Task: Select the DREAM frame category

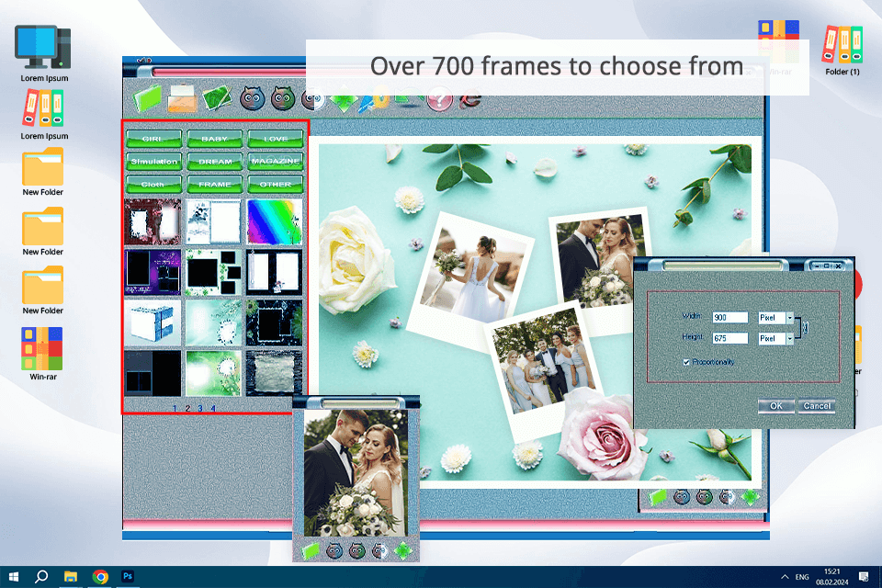Action: tap(214, 162)
